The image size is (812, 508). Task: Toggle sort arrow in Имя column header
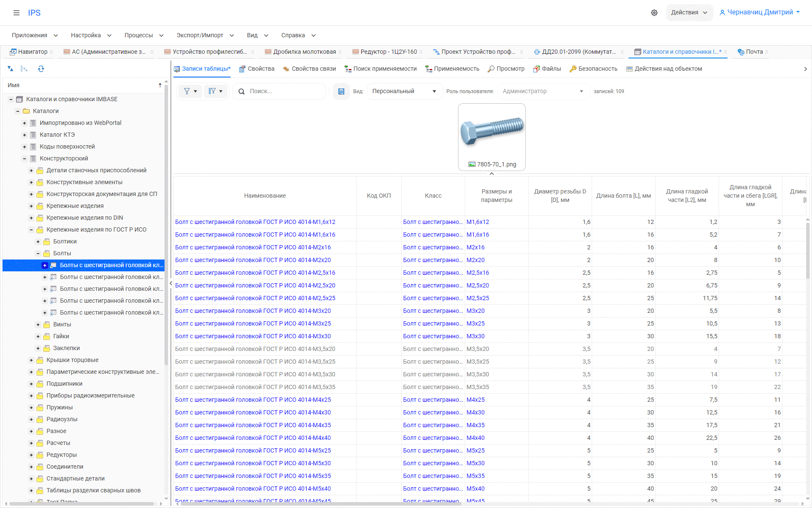[x=160, y=85]
